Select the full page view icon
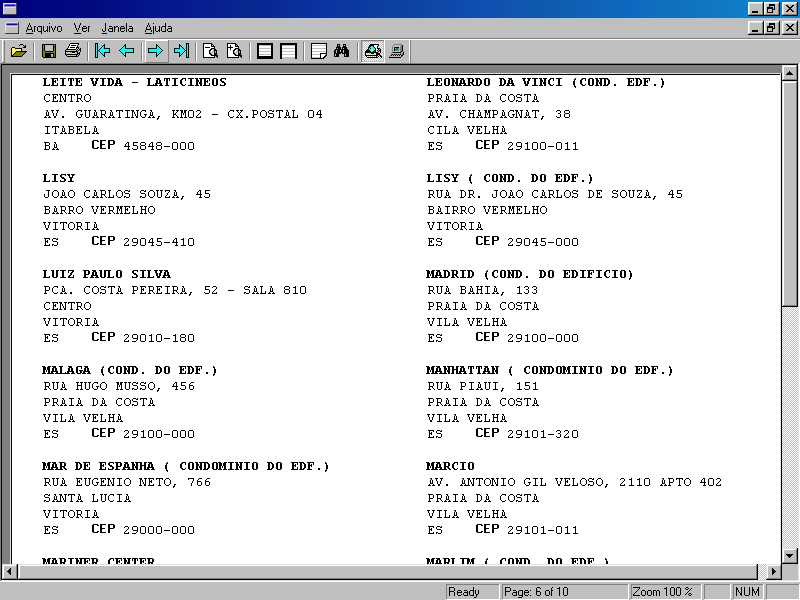 (265, 51)
